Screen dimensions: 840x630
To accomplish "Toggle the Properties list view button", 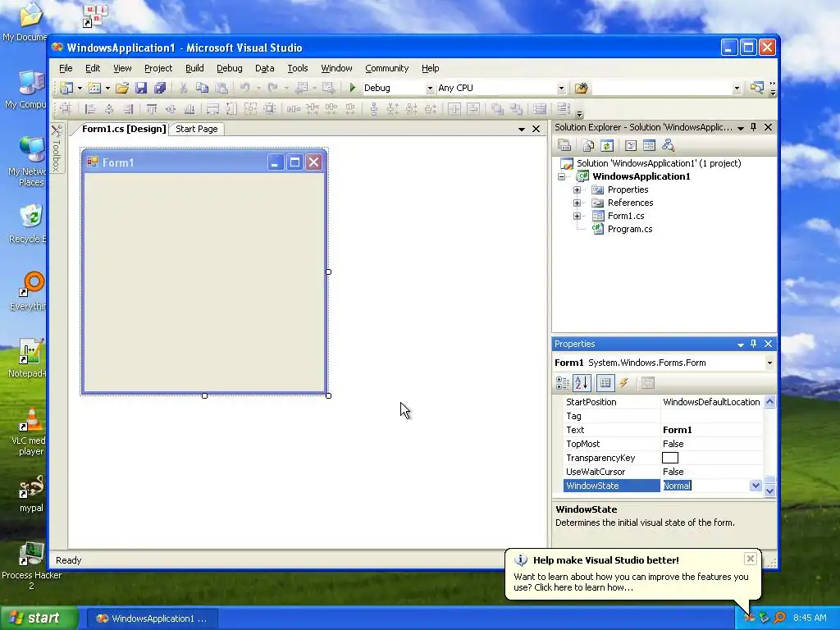I will (605, 383).
